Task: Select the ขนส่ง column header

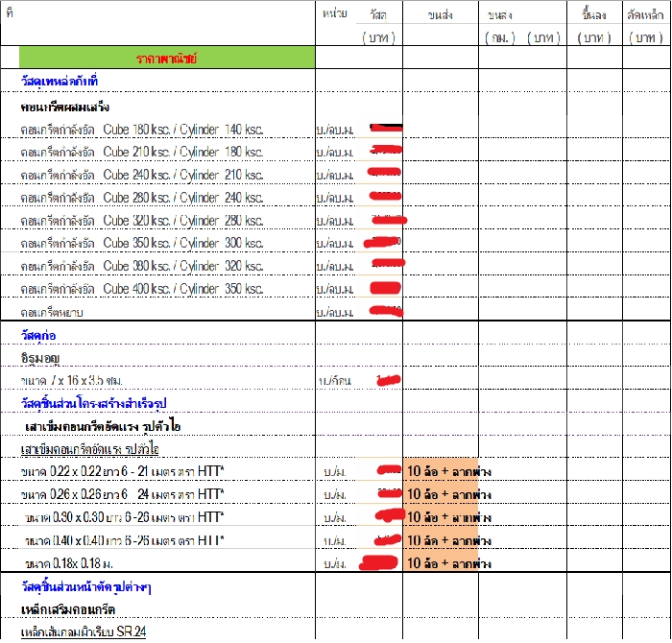Action: coord(440,16)
